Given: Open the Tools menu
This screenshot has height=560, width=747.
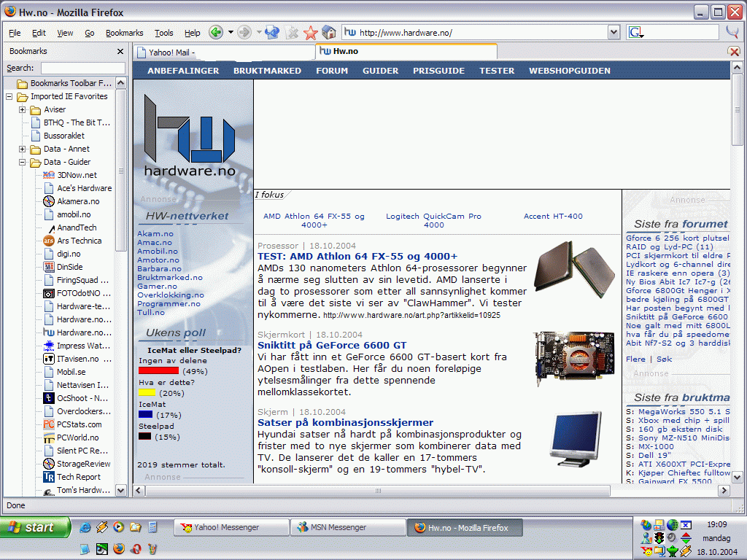Looking at the screenshot, I should pyautogui.click(x=164, y=33).
